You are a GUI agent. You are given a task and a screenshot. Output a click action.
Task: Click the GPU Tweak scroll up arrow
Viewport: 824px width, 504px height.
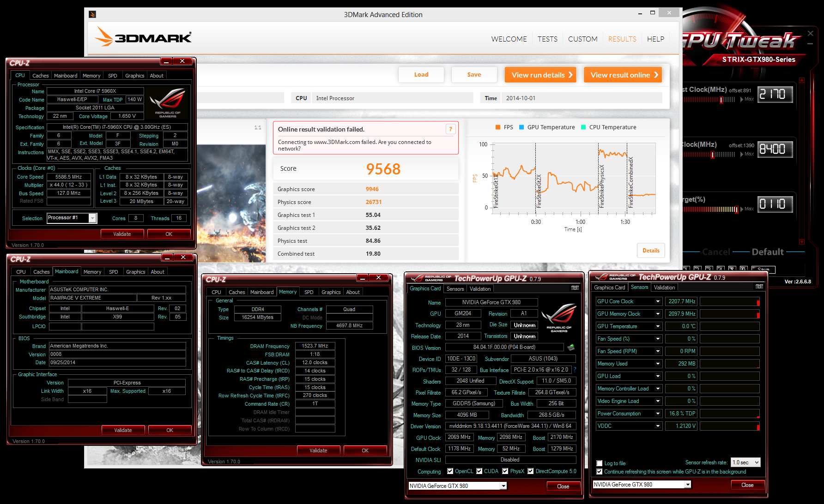[802, 80]
